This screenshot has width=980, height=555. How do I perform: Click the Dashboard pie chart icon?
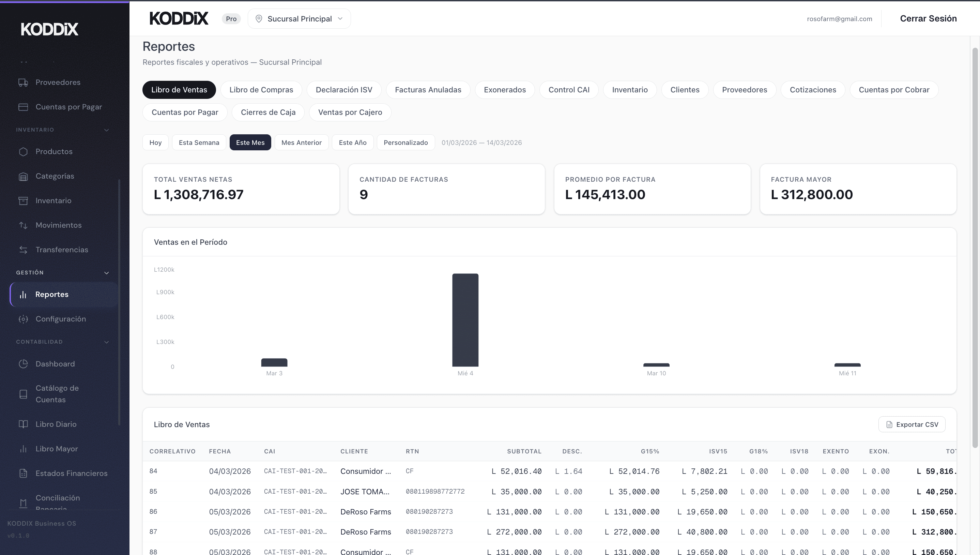tap(23, 364)
